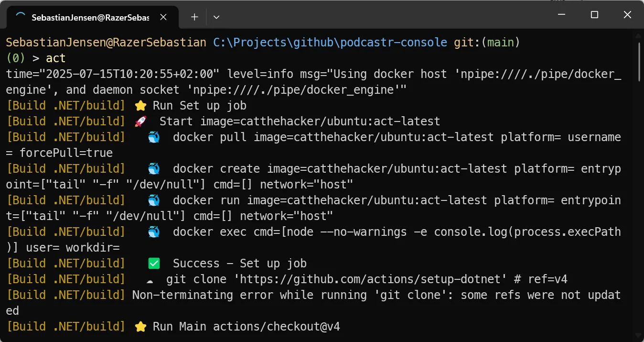Screen dimensions: 644x342
Task: Open a new tab with the plus button
Action: (x=194, y=17)
